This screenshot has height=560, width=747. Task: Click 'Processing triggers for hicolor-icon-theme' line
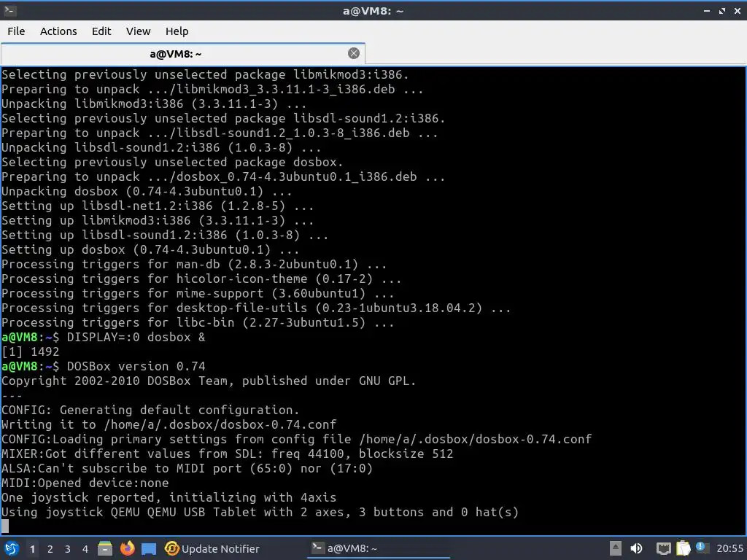pyautogui.click(x=201, y=279)
